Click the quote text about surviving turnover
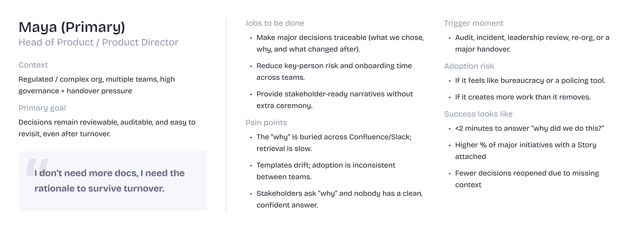The height and width of the screenshot is (232, 644). point(109,181)
